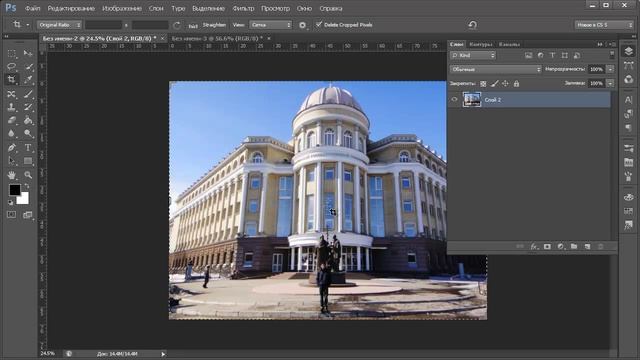Viewport: 640px width, 360px height.
Task: Toggle adjustment layer filter
Action: [540, 56]
